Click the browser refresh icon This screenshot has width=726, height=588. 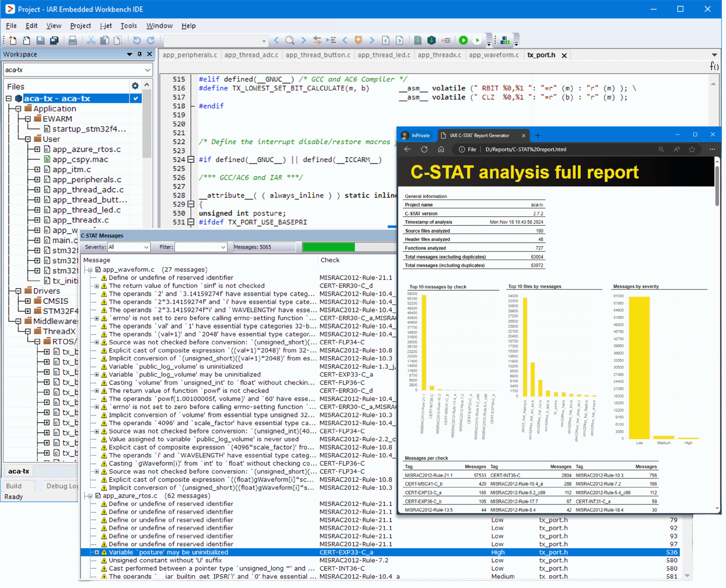(x=424, y=149)
